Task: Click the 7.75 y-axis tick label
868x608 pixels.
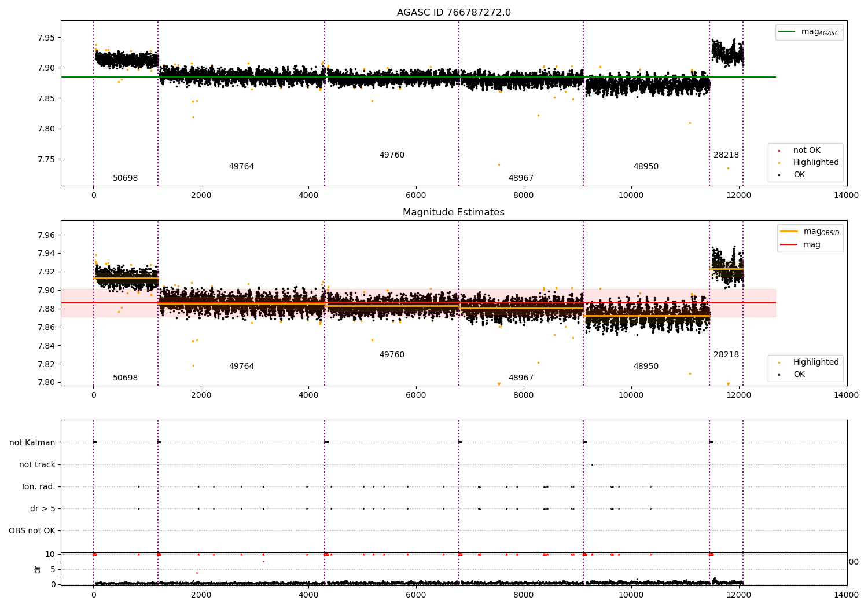Action: pos(47,160)
